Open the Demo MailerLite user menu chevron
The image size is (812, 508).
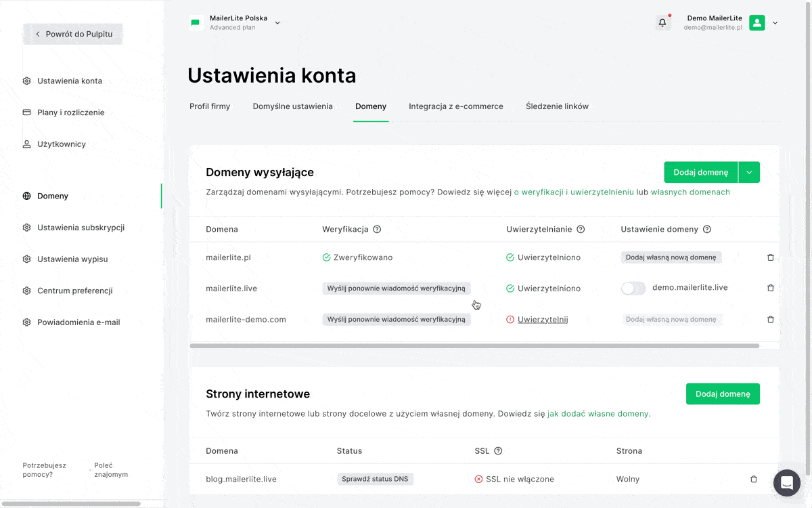point(775,23)
